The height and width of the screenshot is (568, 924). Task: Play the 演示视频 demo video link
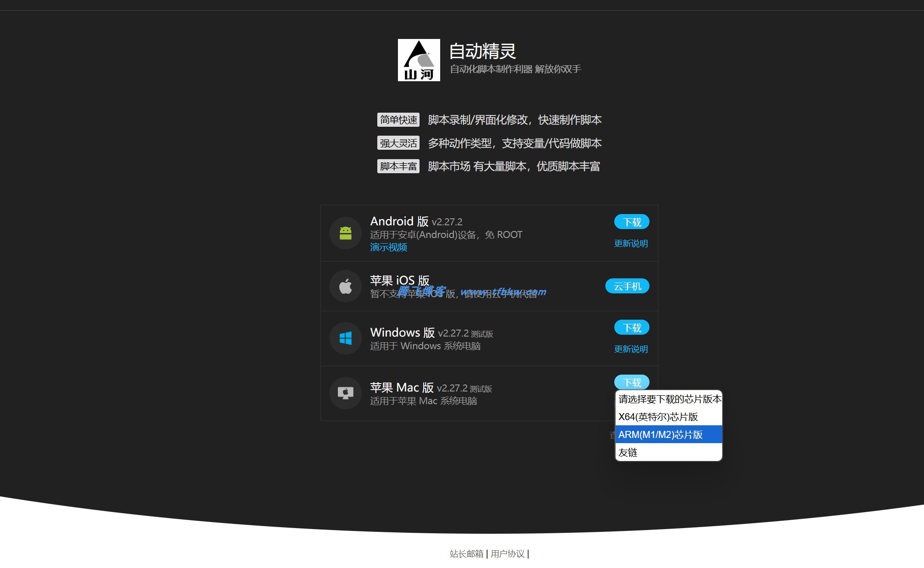(x=389, y=247)
